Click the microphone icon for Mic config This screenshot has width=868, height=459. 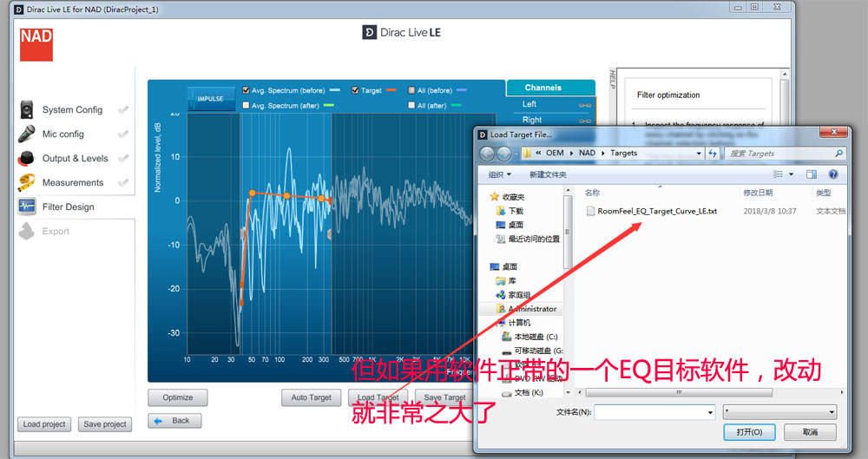27,134
